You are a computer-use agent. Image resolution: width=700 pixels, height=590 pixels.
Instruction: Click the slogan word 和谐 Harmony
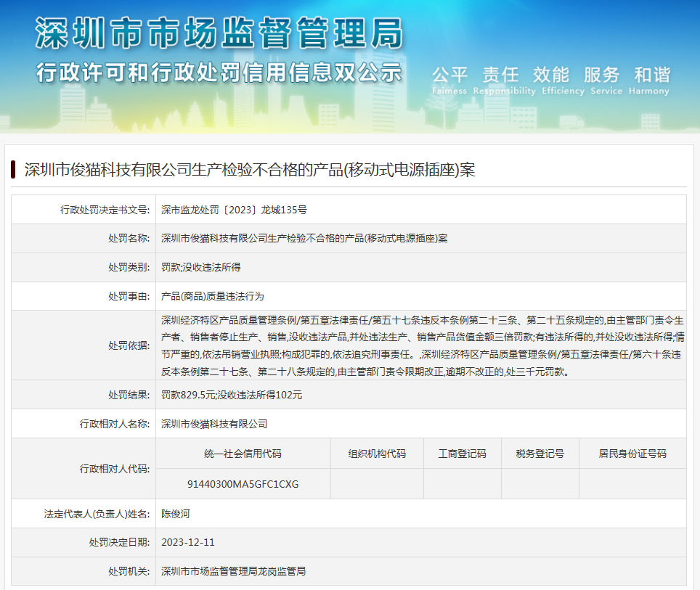coord(649,81)
